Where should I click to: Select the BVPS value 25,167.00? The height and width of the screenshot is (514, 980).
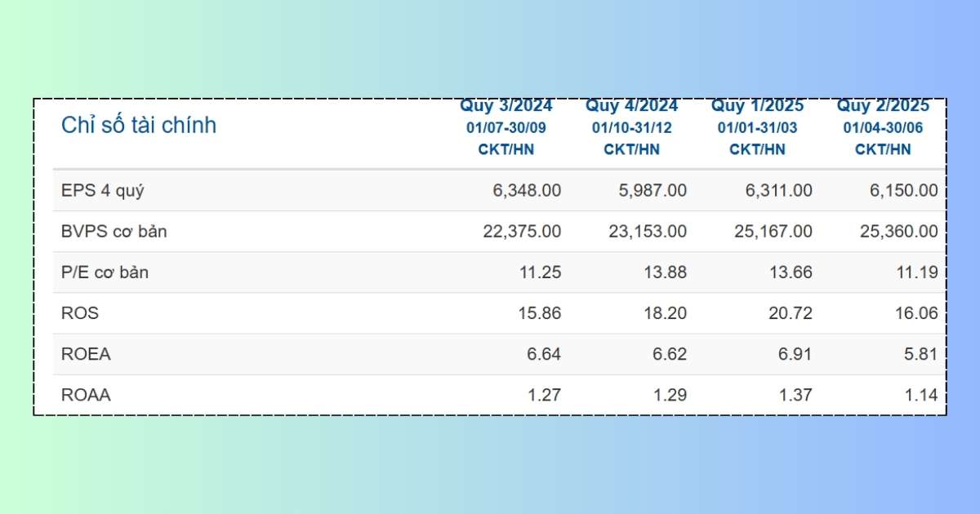pyautogui.click(x=773, y=232)
